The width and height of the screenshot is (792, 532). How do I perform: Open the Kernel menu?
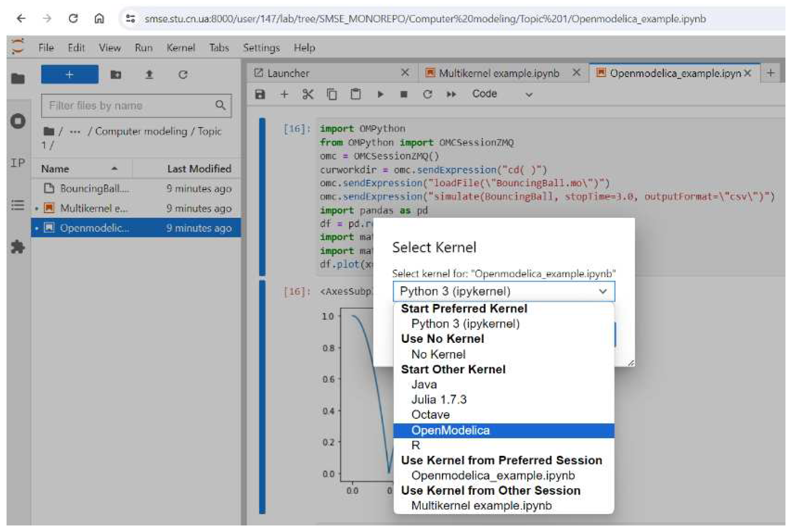[182, 48]
